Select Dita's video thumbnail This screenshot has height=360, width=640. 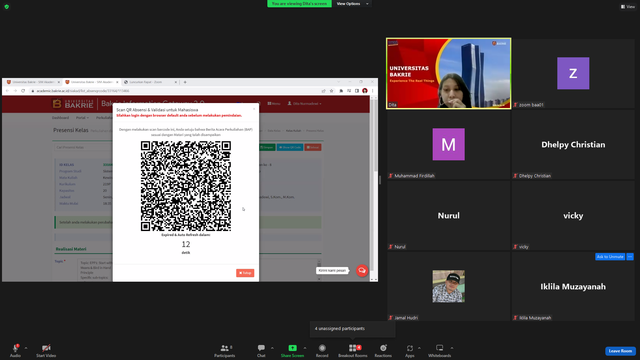(x=449, y=73)
